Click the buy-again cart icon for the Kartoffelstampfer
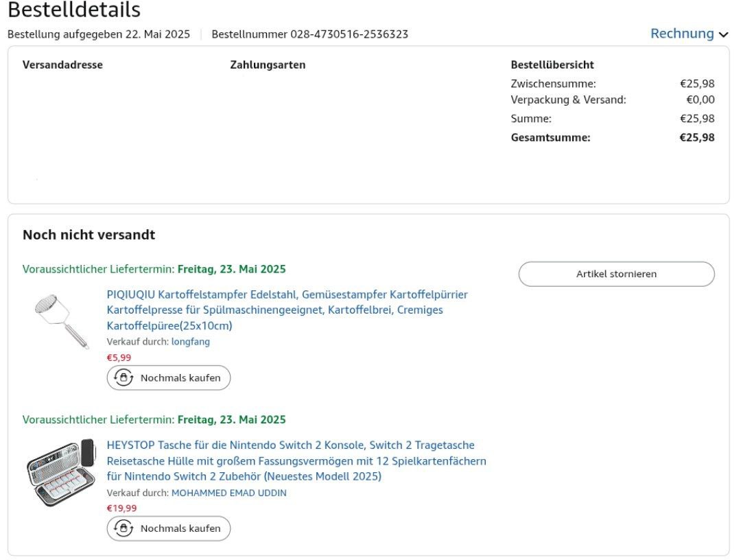The width and height of the screenshot is (741, 560). click(x=123, y=377)
